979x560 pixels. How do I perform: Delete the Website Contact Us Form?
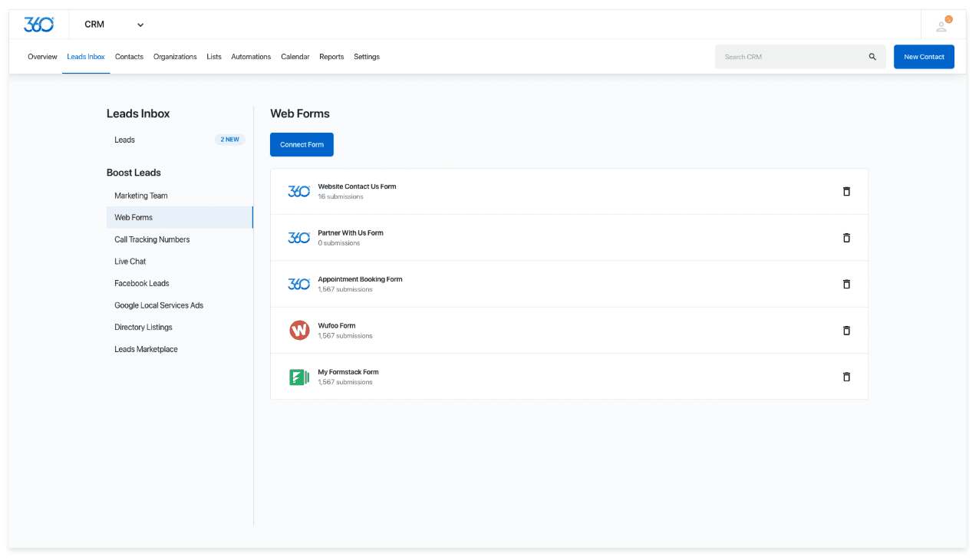coord(846,191)
